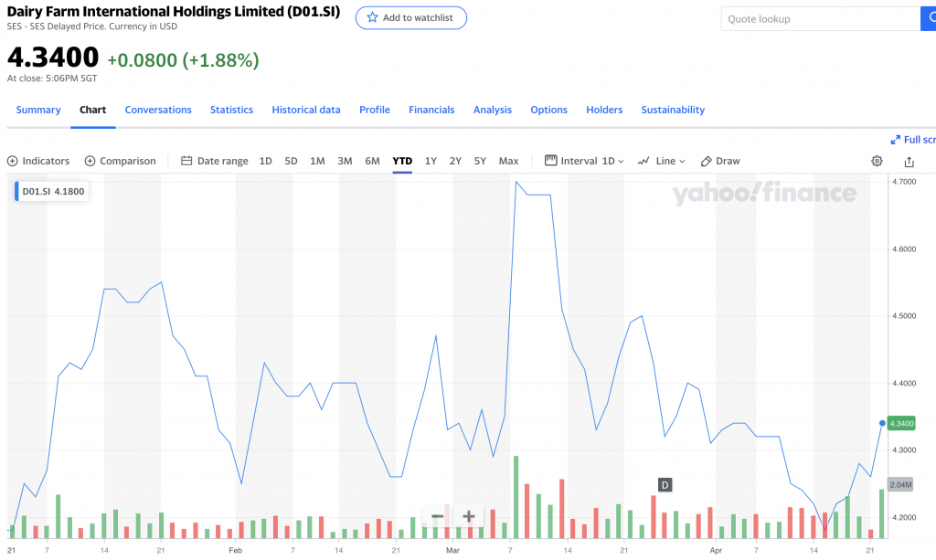The image size is (936, 560).
Task: Open the Statistics tab
Action: click(x=231, y=110)
